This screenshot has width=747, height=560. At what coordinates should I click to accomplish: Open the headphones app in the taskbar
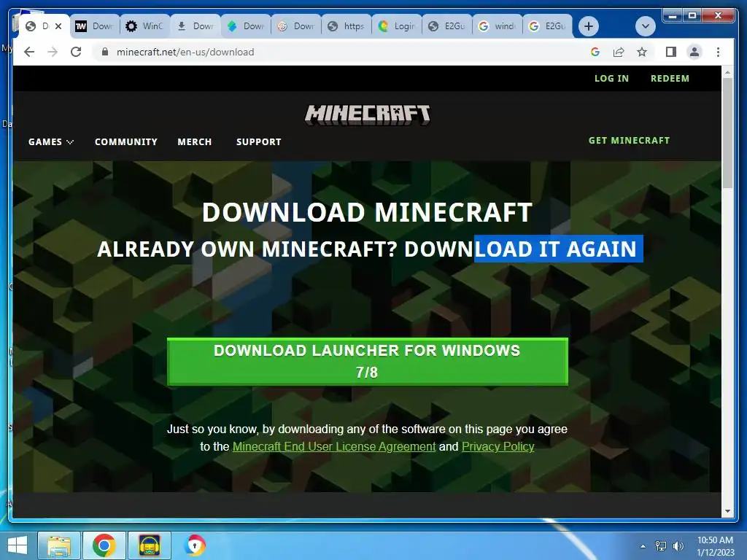149,545
